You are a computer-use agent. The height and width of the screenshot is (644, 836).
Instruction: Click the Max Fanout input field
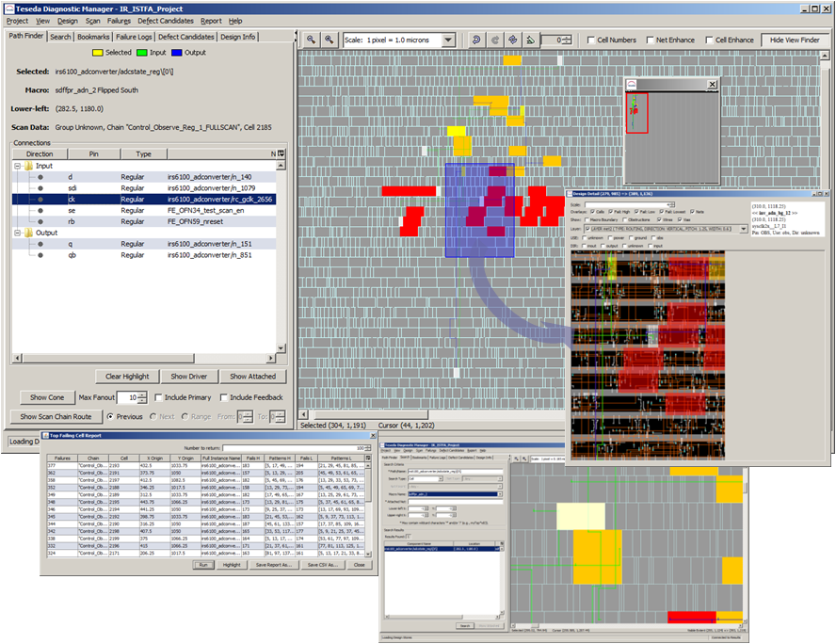click(x=126, y=397)
